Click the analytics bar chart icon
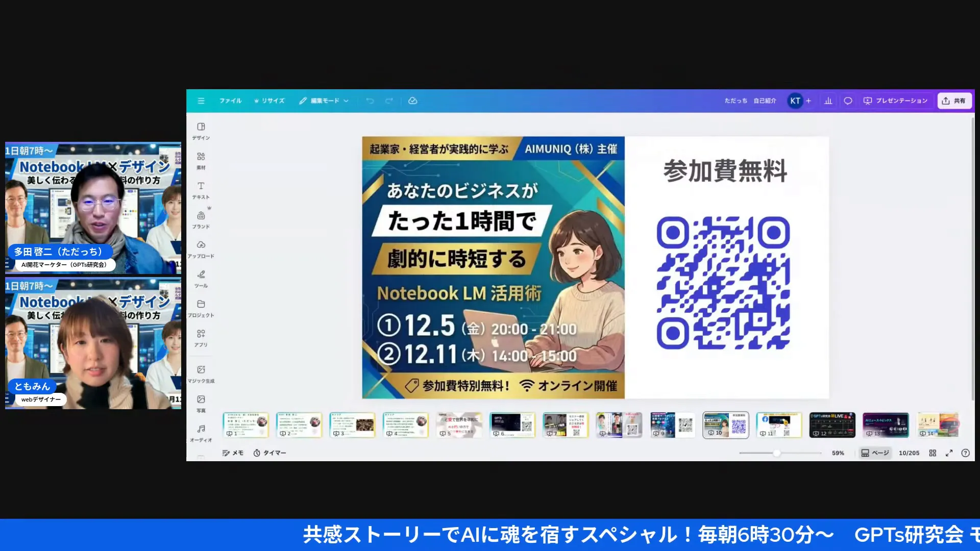This screenshot has height=551, width=980. point(828,101)
